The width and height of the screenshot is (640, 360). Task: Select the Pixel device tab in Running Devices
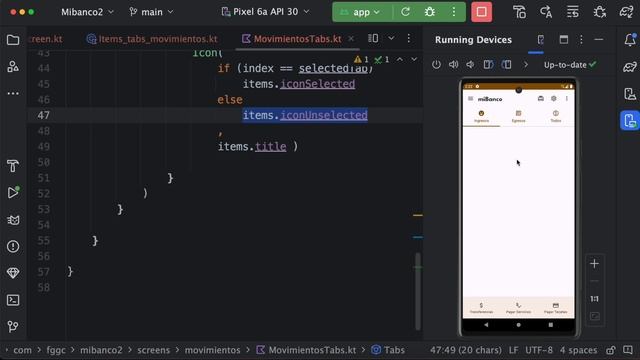pos(540,40)
